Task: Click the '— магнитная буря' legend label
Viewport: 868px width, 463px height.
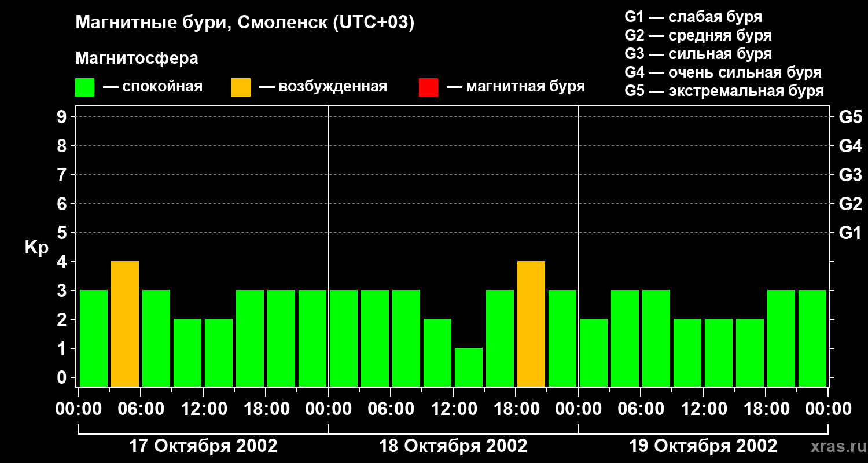Action: pyautogui.click(x=516, y=87)
